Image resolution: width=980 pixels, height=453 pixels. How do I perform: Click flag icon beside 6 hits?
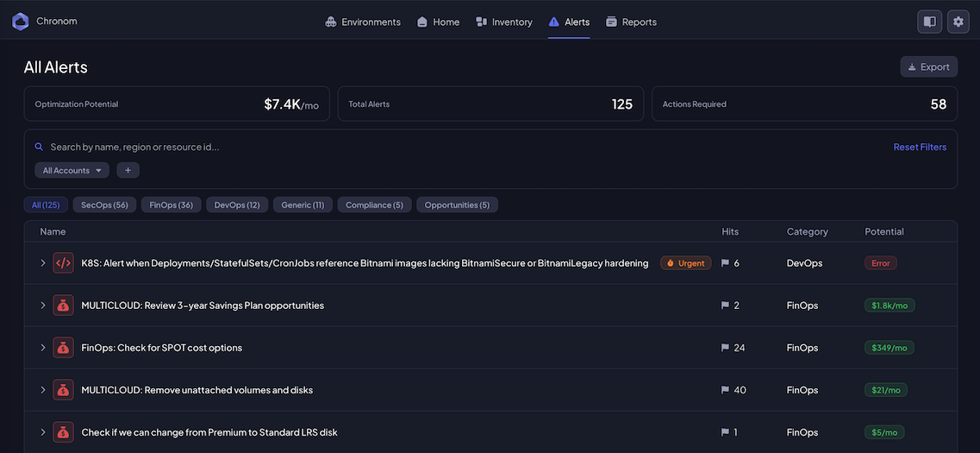point(725,263)
